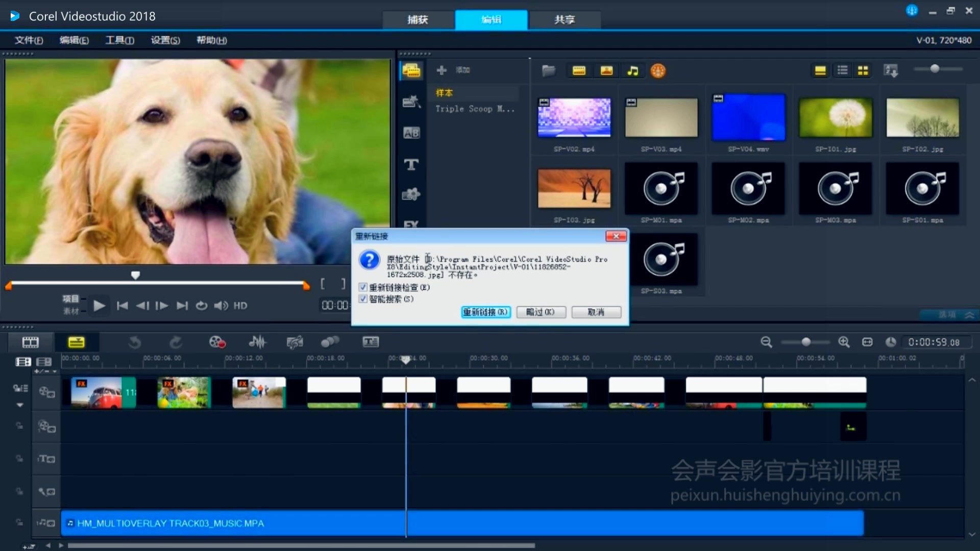This screenshot has height=551, width=980.
Task: Open the Subtitle Editor tool
Action: pos(371,342)
